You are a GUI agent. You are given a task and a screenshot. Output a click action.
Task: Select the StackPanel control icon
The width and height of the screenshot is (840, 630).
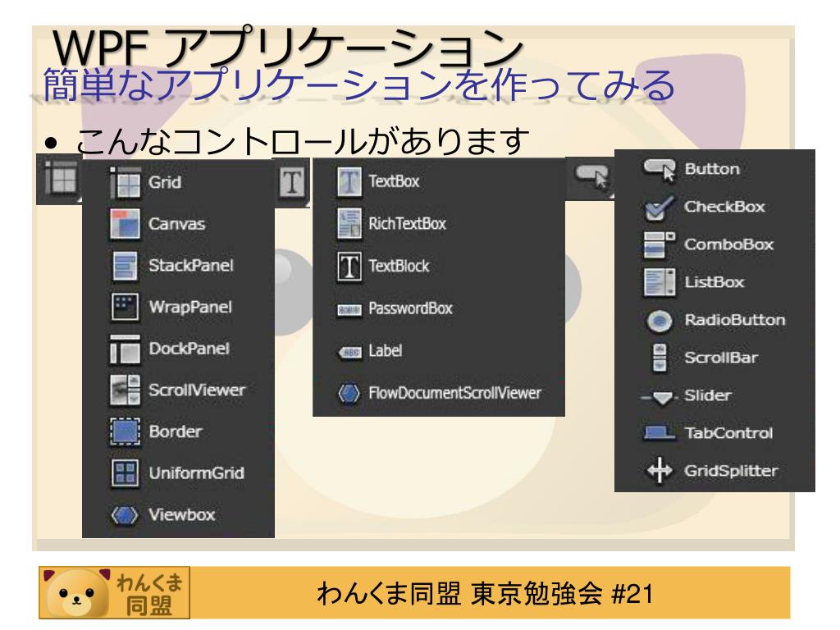pos(126,266)
